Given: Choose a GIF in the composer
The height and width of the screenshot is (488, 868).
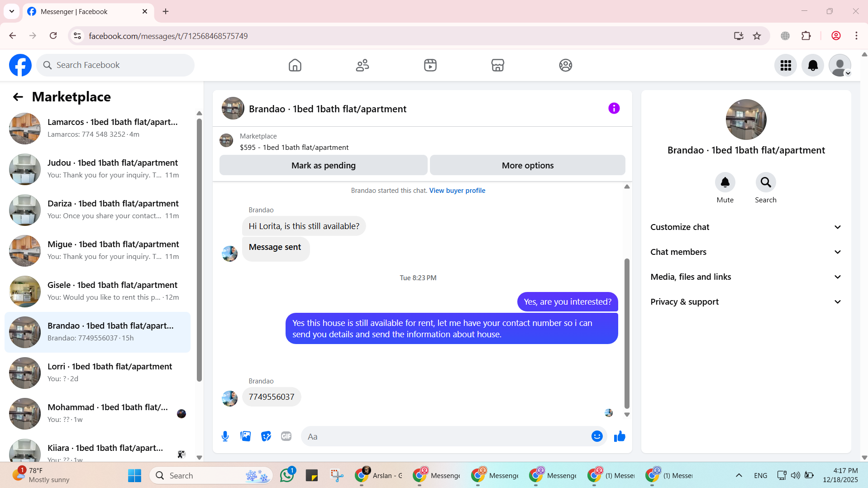Looking at the screenshot, I should click(286, 436).
